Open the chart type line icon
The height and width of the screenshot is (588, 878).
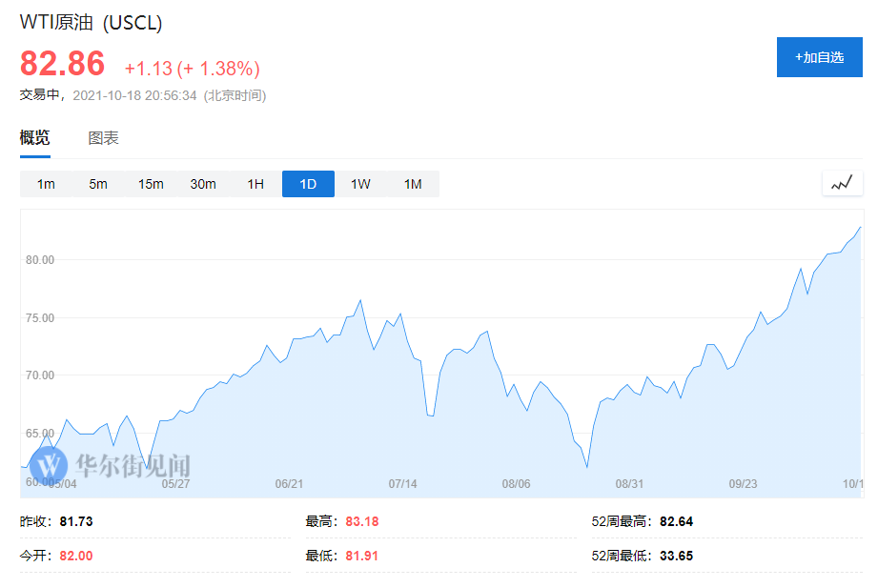(842, 183)
